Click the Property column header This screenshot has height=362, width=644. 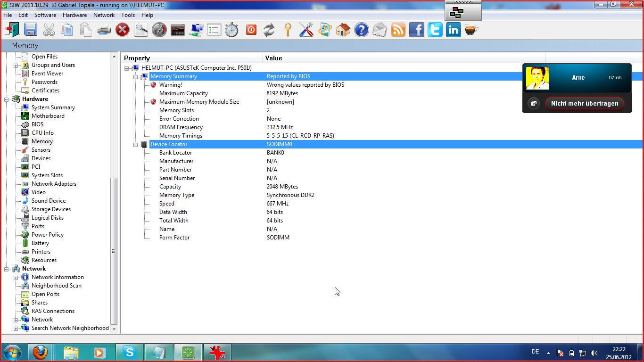coord(192,58)
